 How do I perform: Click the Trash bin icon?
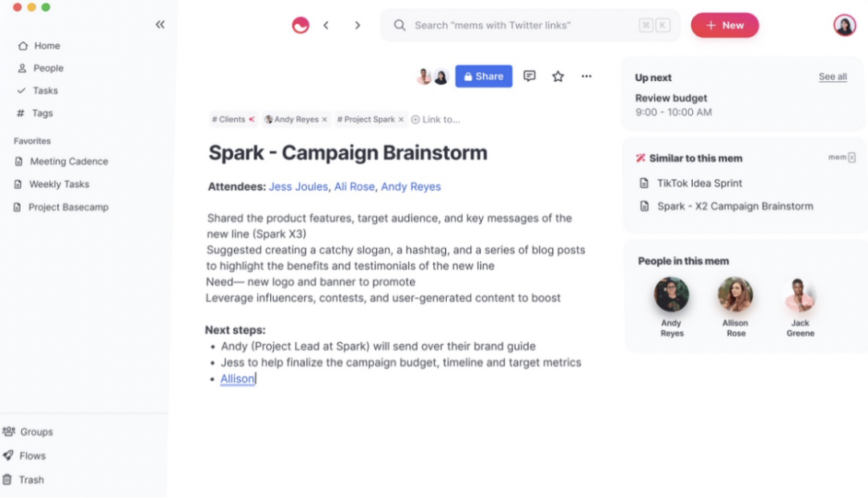click(6, 480)
